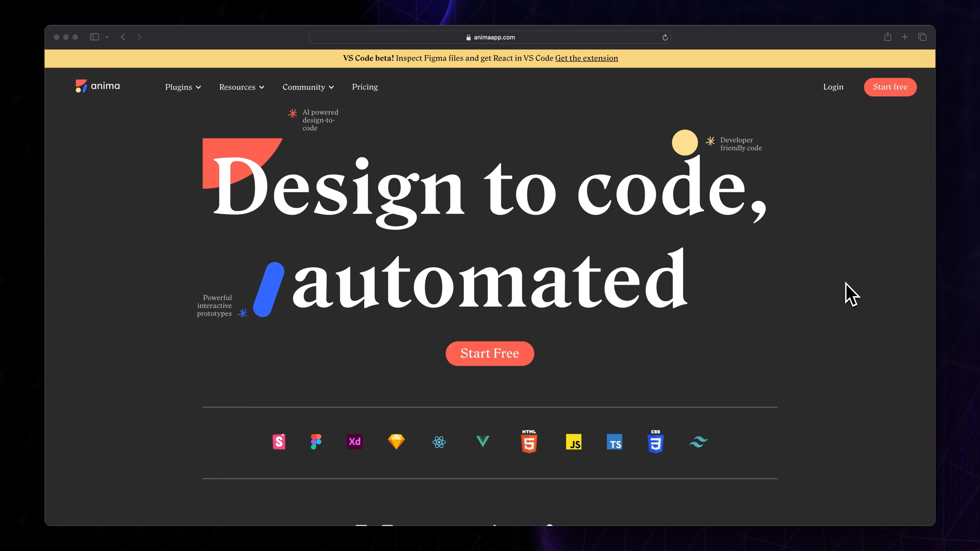Click the Adobe XD icon
980x551 pixels.
click(354, 442)
